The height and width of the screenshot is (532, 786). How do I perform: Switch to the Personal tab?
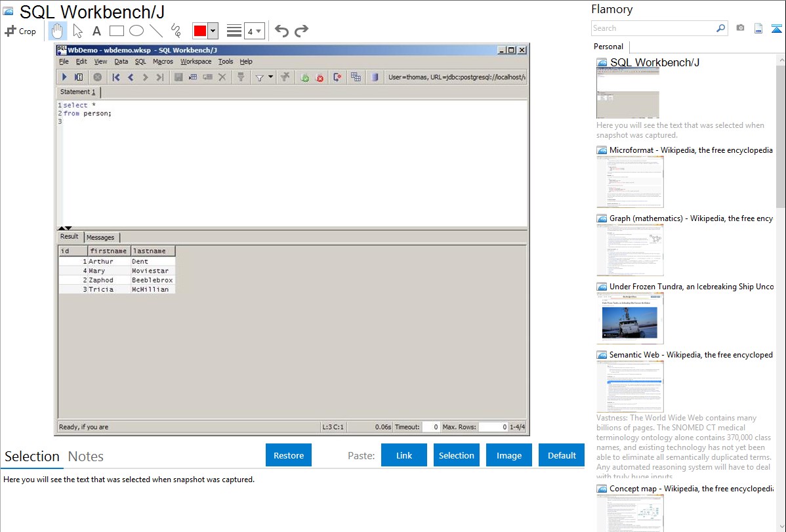pos(609,46)
